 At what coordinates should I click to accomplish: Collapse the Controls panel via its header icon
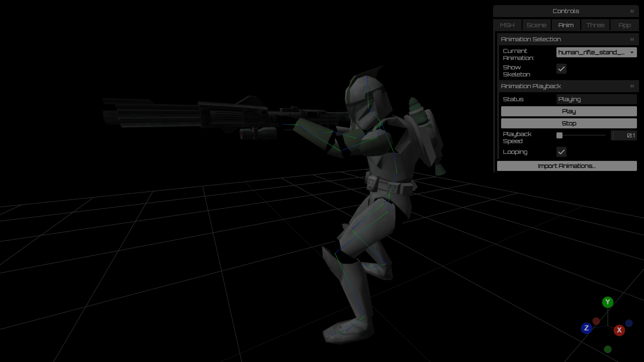632,11
